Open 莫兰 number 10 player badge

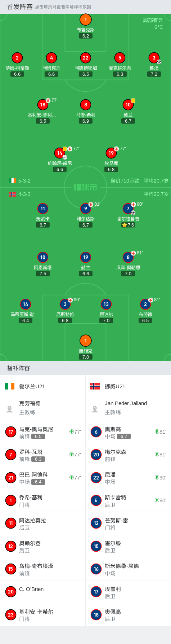128,105
